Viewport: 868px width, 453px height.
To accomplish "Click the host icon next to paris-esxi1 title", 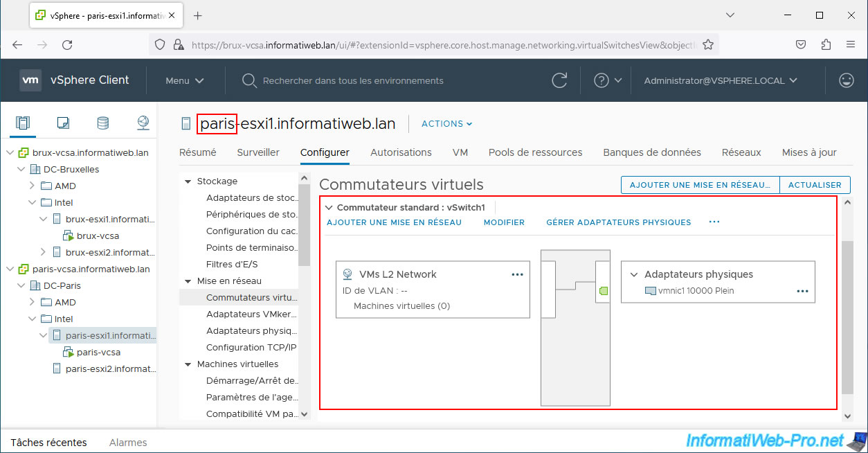I will [186, 124].
